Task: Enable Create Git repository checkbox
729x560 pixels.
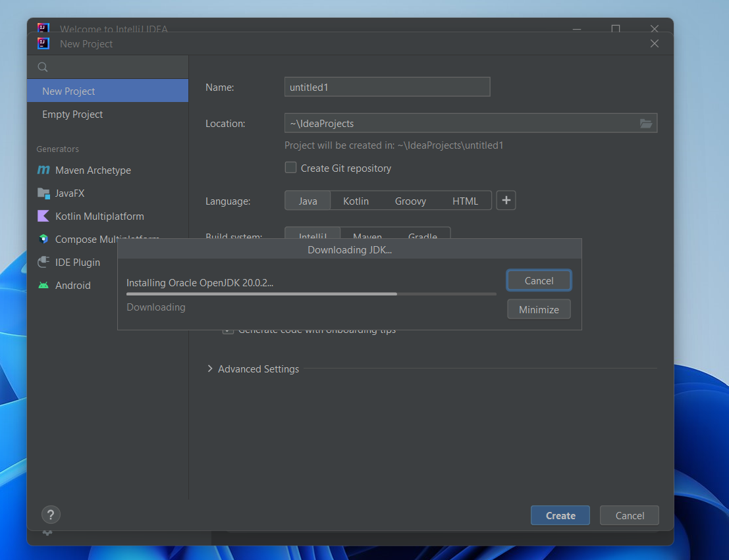Action: [x=290, y=168]
